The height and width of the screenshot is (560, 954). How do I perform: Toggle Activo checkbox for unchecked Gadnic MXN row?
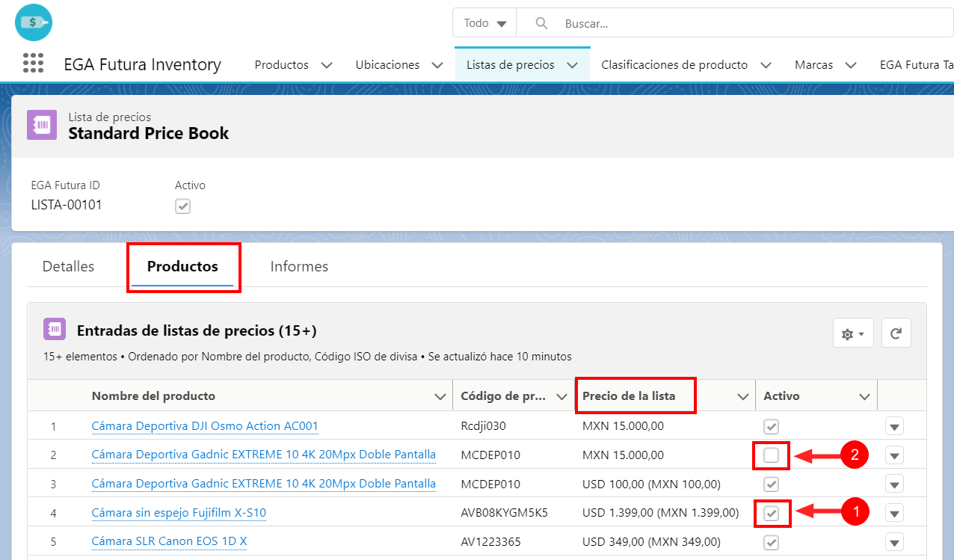click(x=772, y=455)
